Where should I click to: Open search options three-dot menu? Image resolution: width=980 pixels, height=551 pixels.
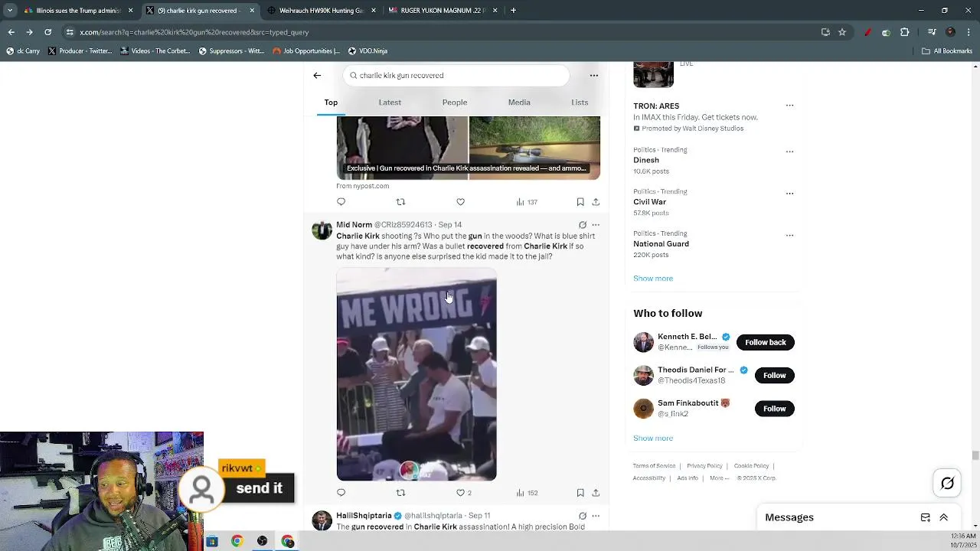[x=593, y=75]
